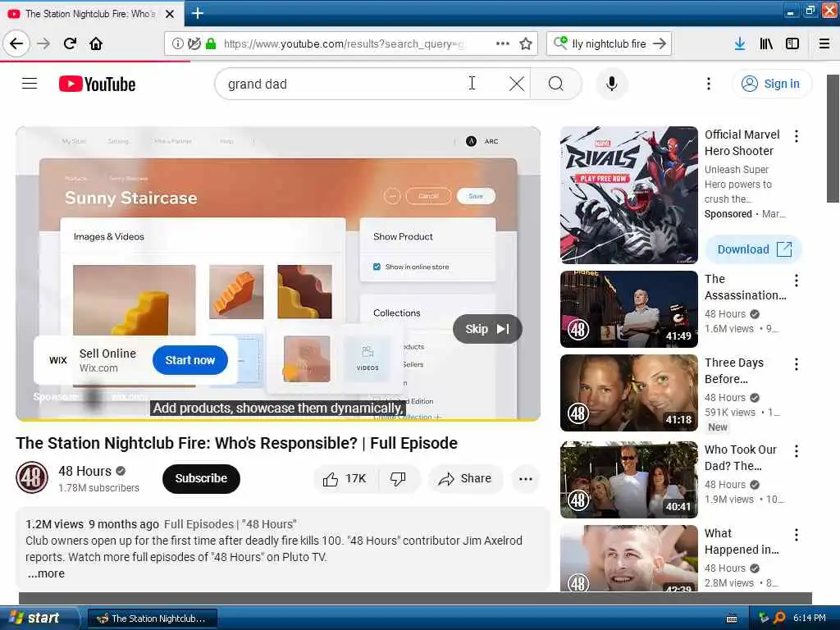Click the page vertical scrollbar
Screen dimensions: 840x630
coord(833,138)
